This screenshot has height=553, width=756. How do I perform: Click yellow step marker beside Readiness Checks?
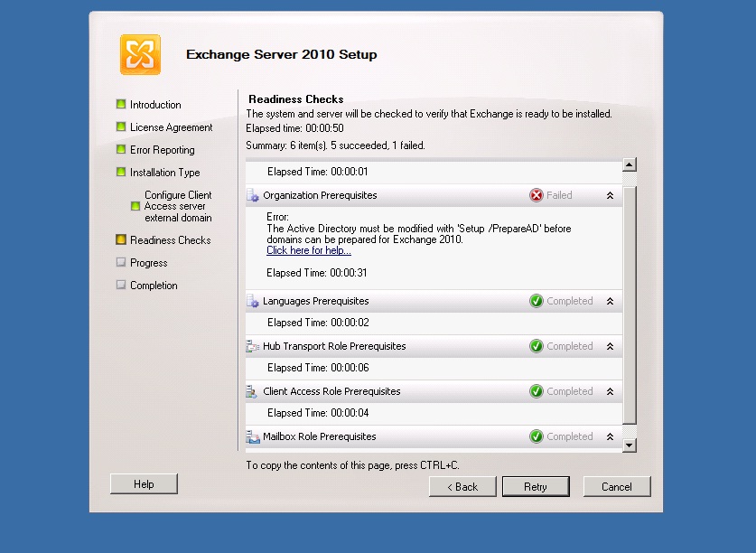(x=121, y=239)
